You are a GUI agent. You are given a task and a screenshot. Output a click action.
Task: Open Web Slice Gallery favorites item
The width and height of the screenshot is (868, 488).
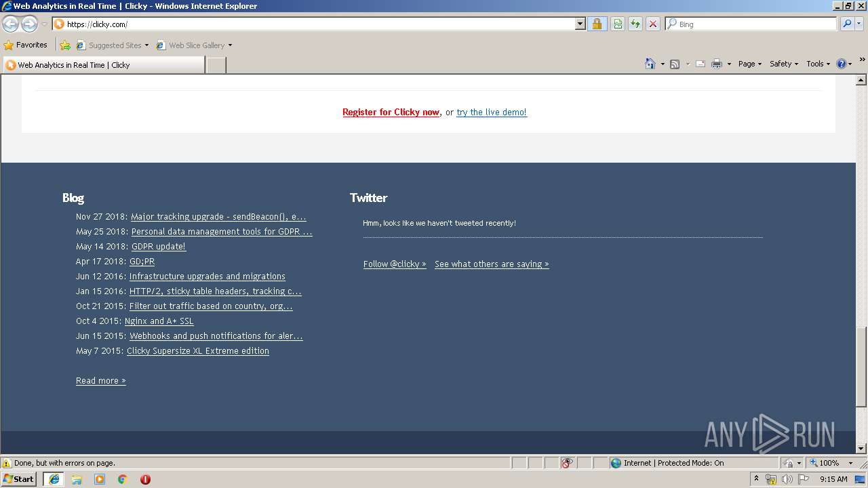tap(194, 45)
